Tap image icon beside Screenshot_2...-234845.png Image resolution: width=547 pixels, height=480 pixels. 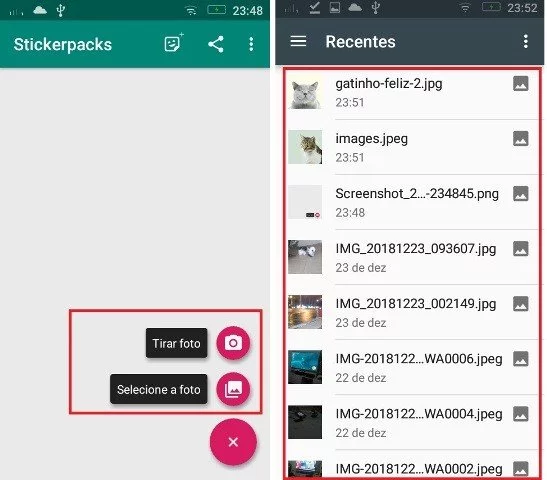520,194
